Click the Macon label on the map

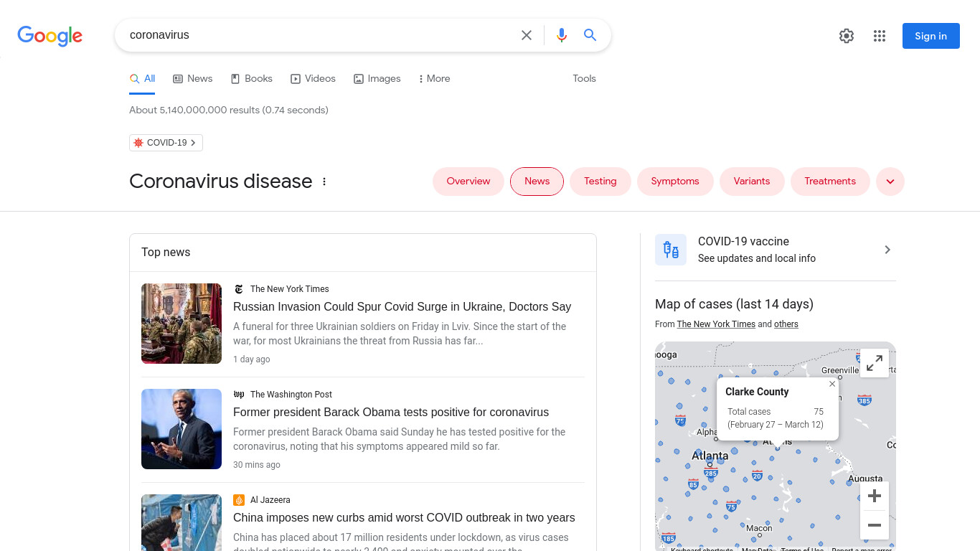759,528
